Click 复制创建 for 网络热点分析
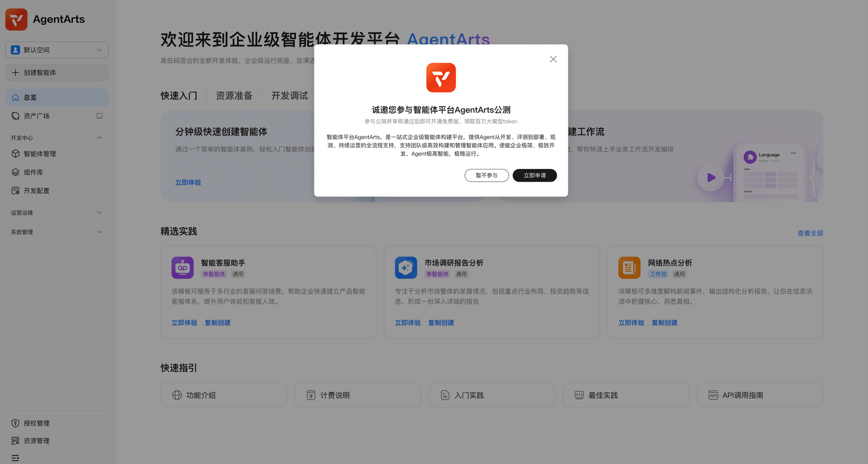The width and height of the screenshot is (868, 464). click(x=665, y=323)
